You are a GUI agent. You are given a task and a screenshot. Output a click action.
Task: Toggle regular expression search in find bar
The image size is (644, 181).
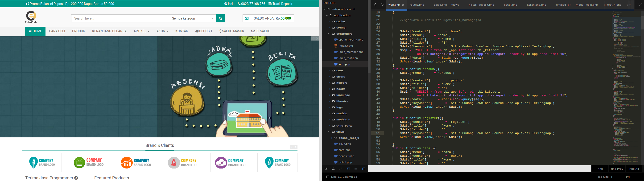326,169
